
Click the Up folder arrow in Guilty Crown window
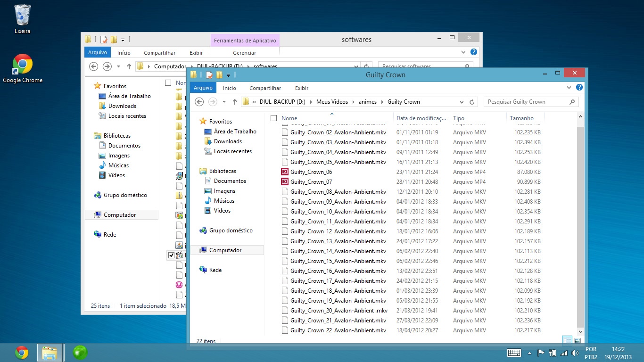pos(235,102)
